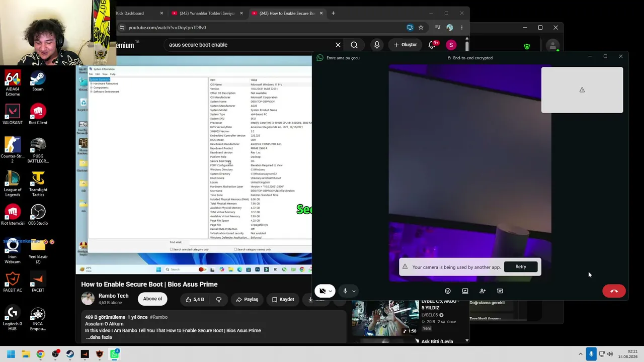The height and width of the screenshot is (362, 644).
Task: Open File Explorer from the taskbar
Action: [x=26, y=354]
